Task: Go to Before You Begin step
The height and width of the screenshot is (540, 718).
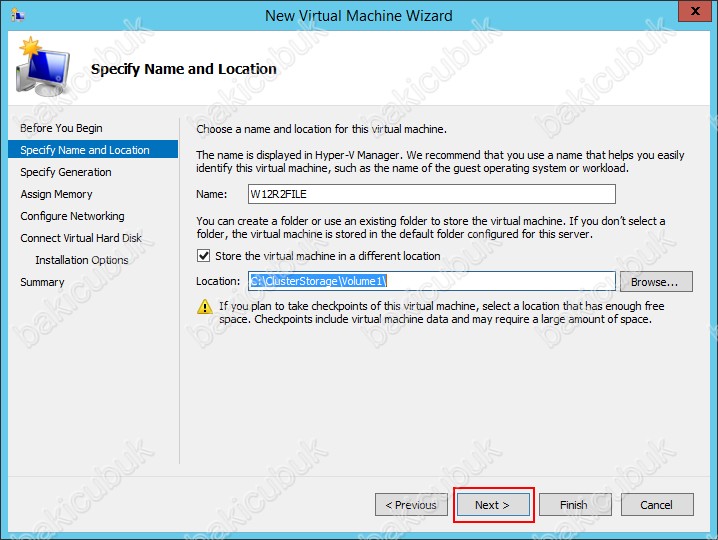Action: (61, 128)
